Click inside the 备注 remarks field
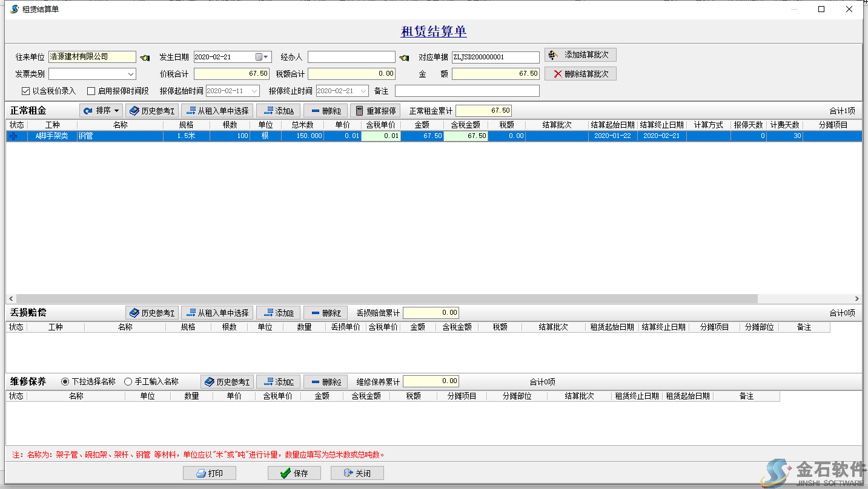Screen dimensions: 868x489 pos(466,91)
